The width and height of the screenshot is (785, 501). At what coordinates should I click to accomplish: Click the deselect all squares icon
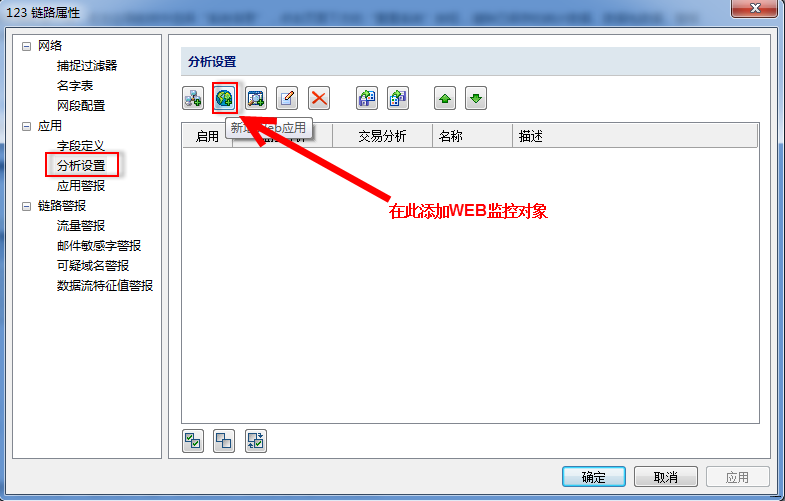point(224,441)
